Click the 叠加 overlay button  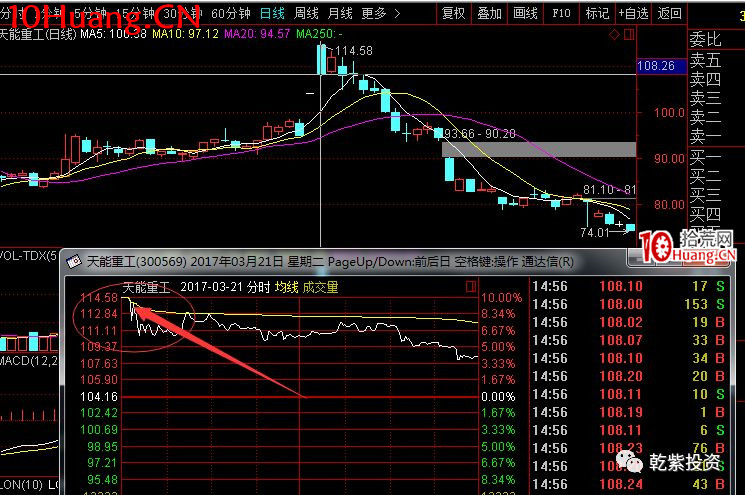(x=489, y=13)
